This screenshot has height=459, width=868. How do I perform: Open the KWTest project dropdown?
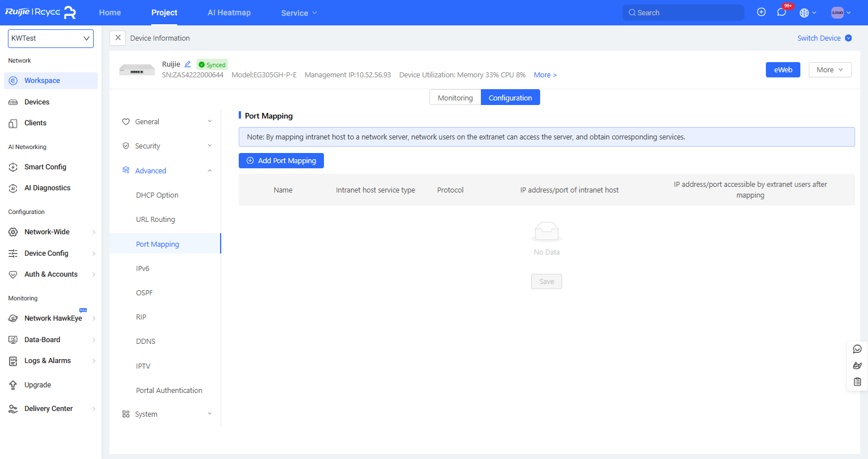(51, 38)
